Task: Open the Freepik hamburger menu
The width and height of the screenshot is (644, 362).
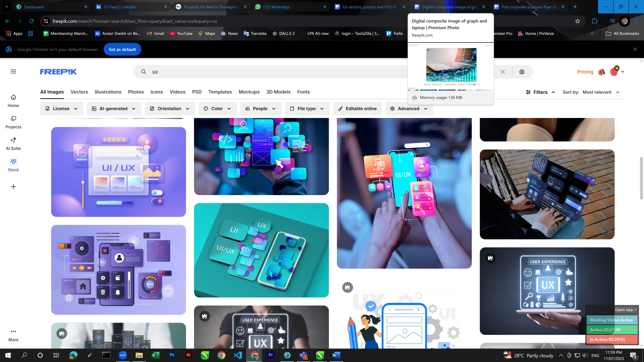Action: coord(13,71)
